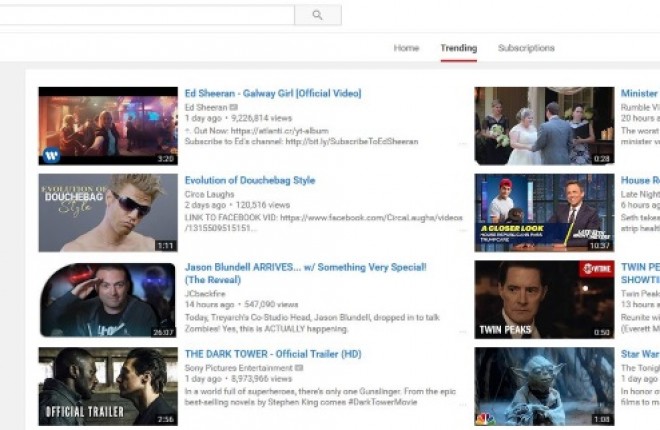
Task: Open the Home tab
Action: [x=406, y=48]
